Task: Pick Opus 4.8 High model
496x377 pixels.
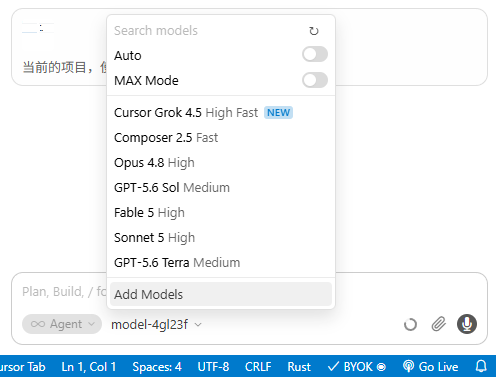Action: (x=221, y=163)
